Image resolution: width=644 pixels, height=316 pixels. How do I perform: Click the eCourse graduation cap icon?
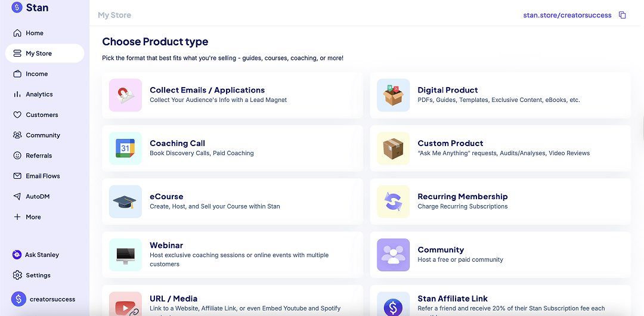click(125, 202)
